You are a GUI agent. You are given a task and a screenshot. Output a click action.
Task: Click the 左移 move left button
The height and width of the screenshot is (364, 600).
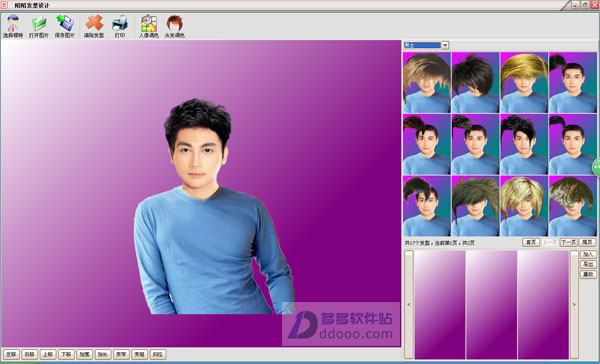pos(11,354)
